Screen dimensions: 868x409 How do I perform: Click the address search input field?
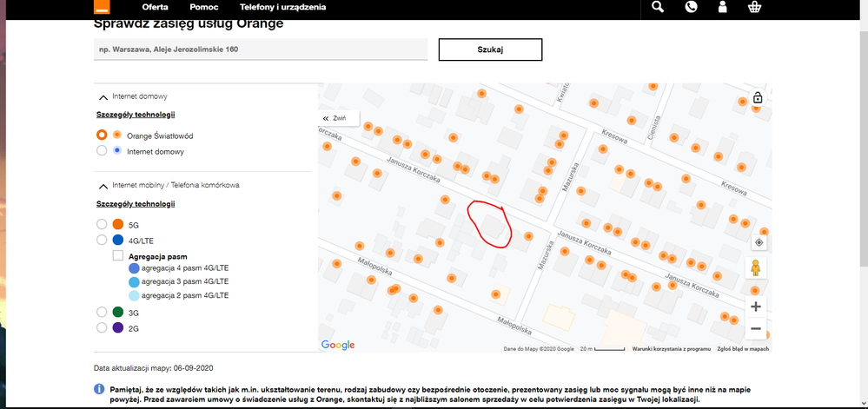tap(261, 49)
